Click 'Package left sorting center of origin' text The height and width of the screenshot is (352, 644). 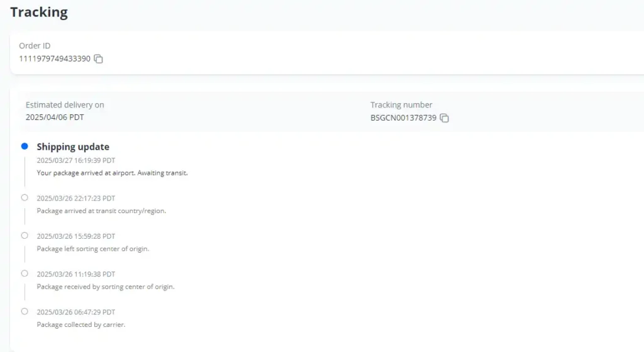93,249
